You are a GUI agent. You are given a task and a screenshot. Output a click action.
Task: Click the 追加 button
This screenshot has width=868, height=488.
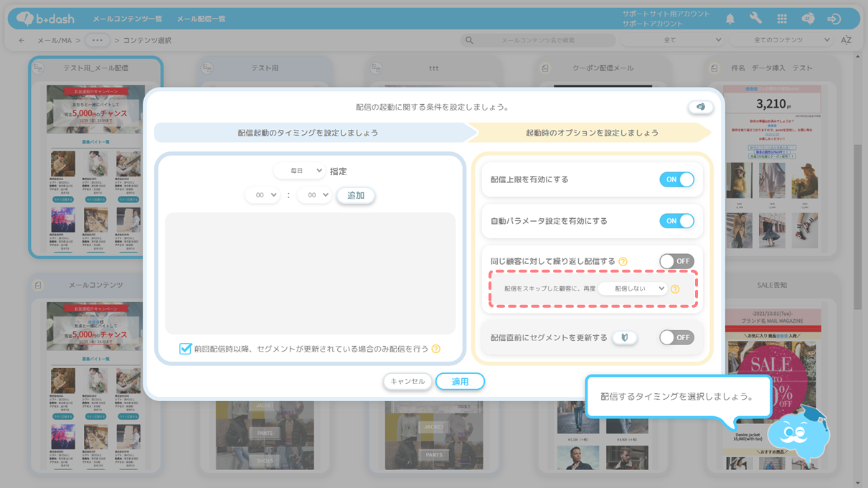(356, 195)
